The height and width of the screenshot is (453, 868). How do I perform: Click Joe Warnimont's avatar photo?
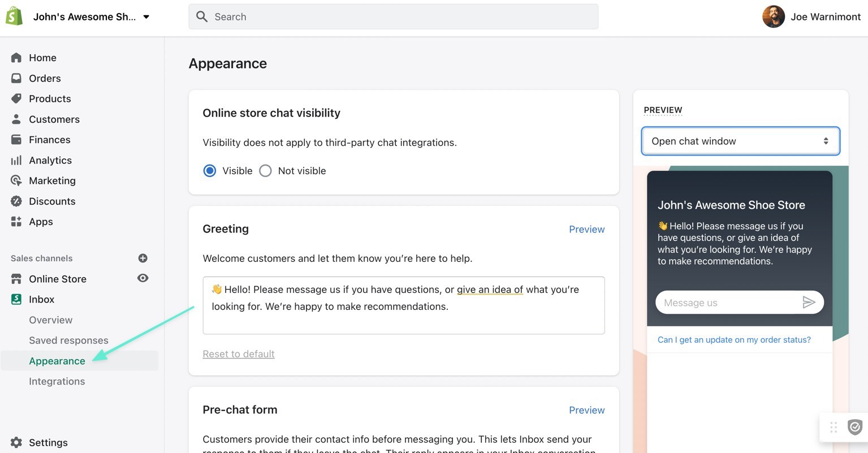click(774, 16)
